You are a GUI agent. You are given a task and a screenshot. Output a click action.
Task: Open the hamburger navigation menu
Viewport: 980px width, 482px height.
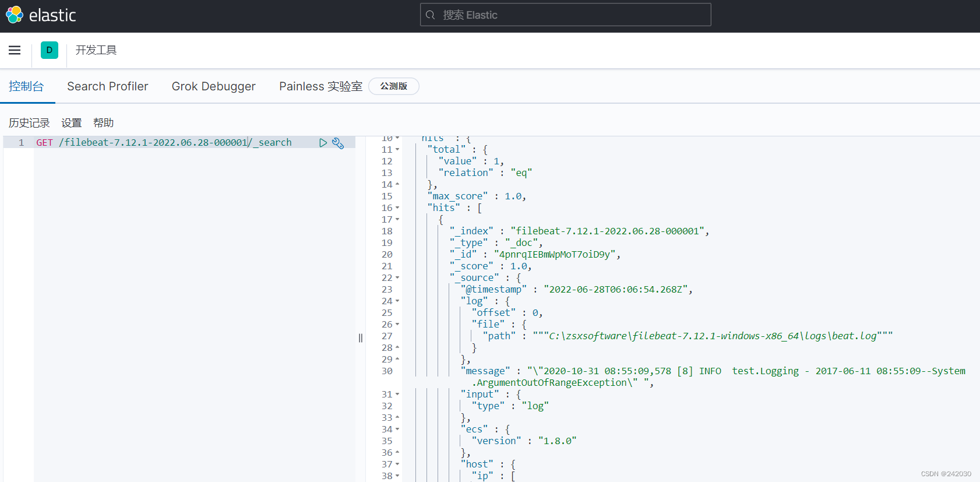point(15,50)
